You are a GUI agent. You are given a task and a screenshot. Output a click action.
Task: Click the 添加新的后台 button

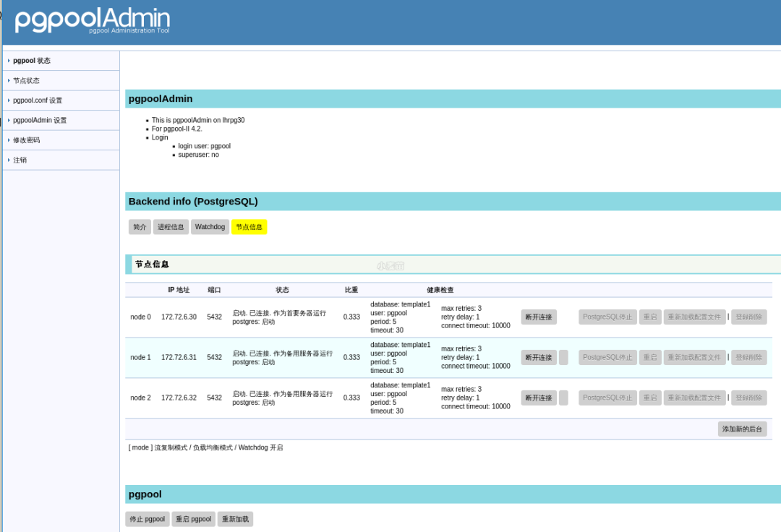tap(742, 429)
